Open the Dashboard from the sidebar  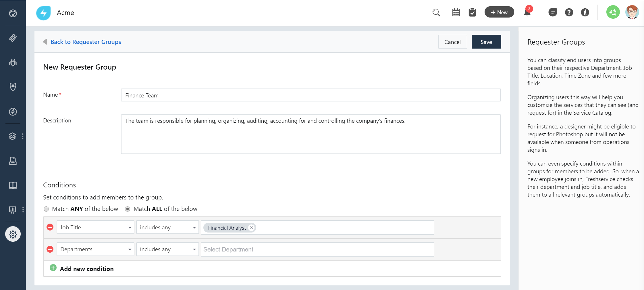pos(13,13)
